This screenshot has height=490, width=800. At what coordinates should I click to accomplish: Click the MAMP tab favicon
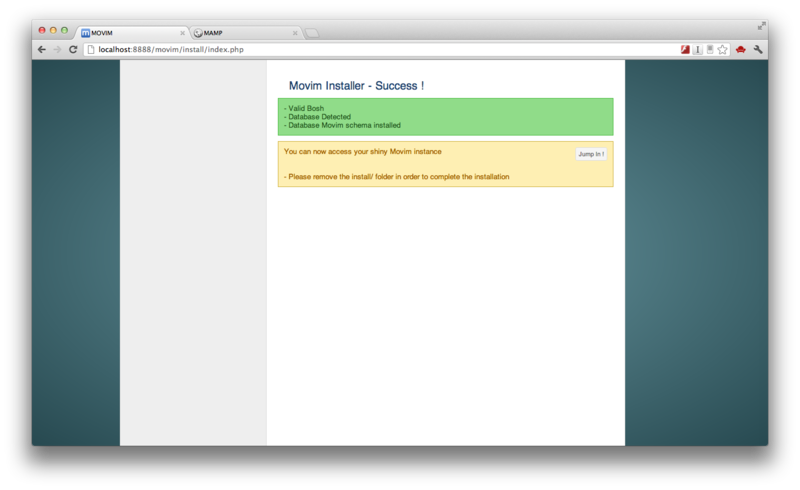coord(198,33)
